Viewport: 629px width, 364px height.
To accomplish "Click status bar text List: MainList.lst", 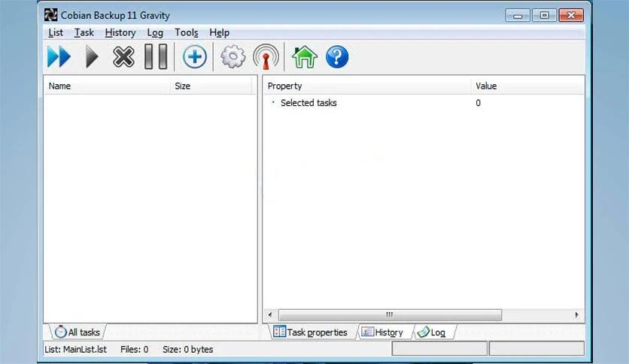I will [76, 349].
